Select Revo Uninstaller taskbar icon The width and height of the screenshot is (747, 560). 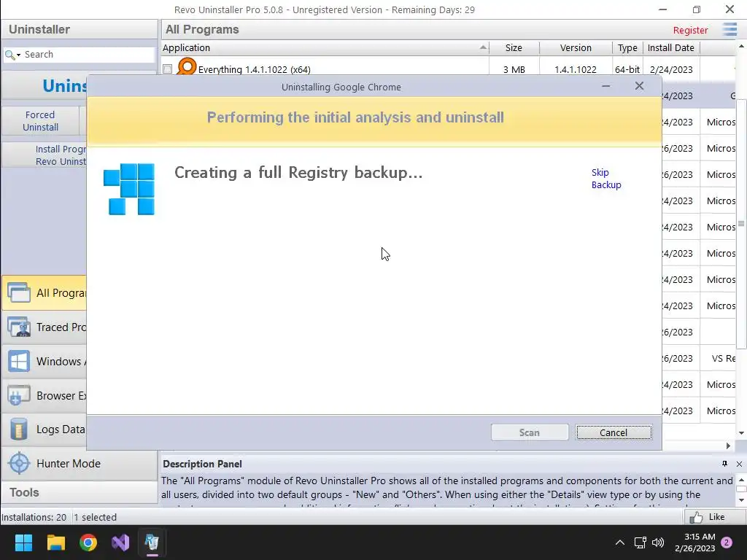152,542
